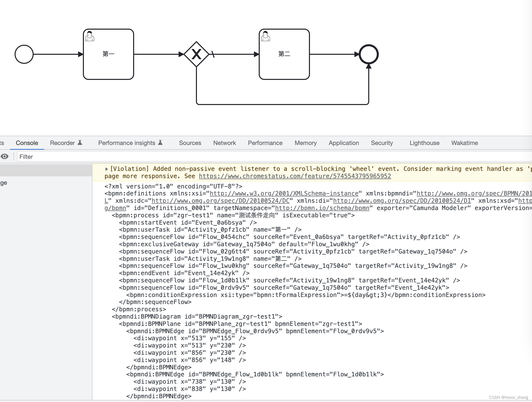Switch to the Sources tab
Screen dimensions: 532x402
[x=190, y=143]
